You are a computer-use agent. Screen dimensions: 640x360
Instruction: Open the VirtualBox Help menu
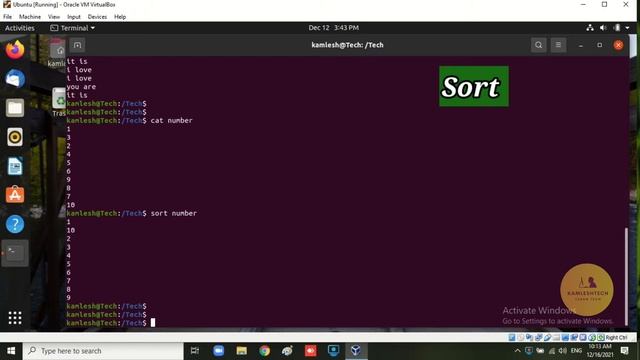pos(120,17)
